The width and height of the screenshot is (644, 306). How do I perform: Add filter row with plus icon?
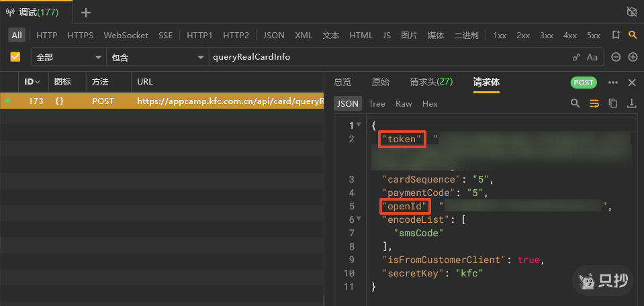(633, 58)
